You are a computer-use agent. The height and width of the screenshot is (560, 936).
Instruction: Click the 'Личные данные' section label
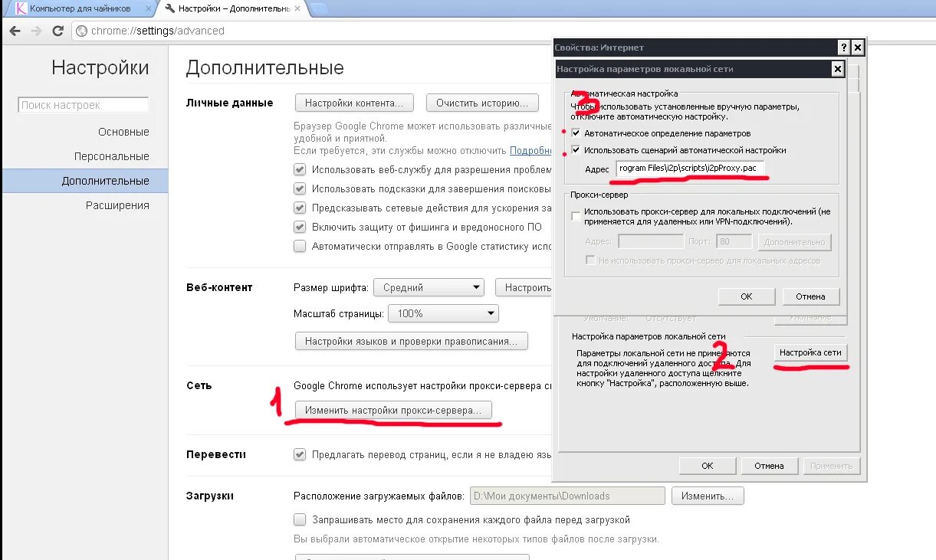click(230, 103)
